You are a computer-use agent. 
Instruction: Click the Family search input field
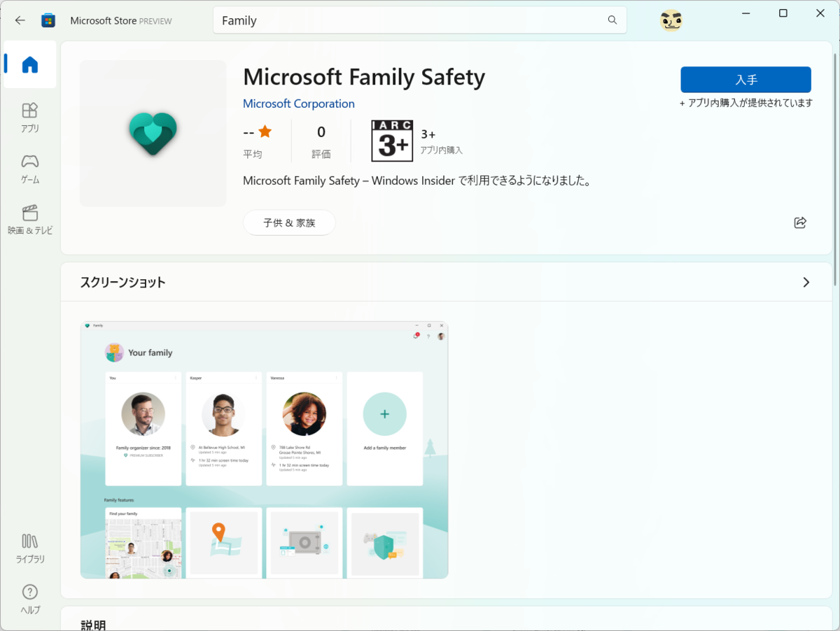tap(419, 20)
